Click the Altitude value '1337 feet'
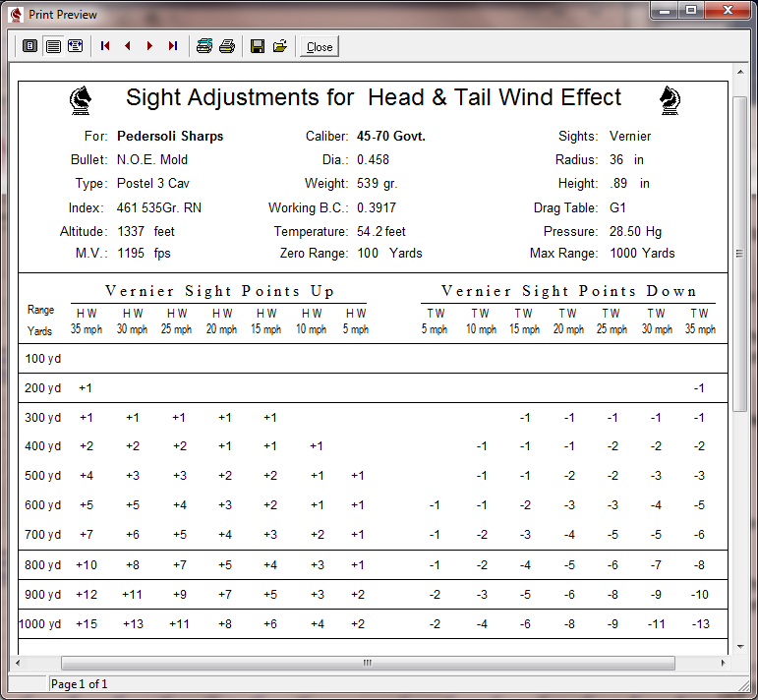Image resolution: width=758 pixels, height=700 pixels. click(146, 232)
